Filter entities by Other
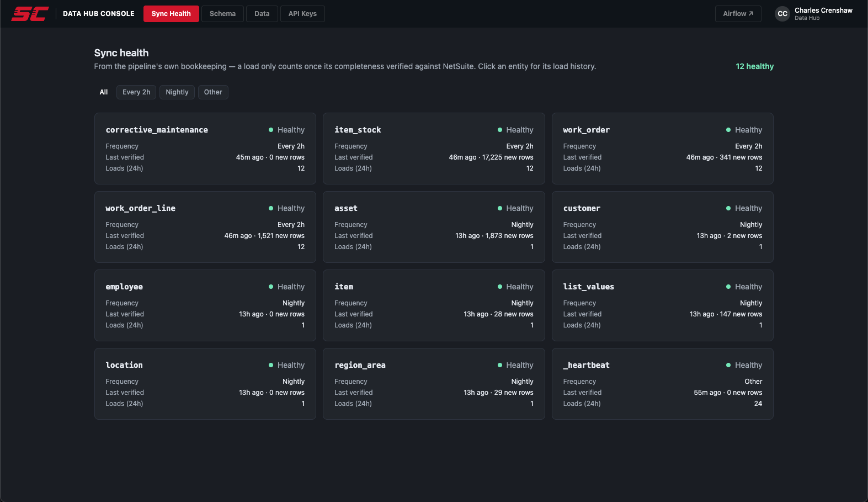Screen dimensions: 868x502 [x=213, y=92]
